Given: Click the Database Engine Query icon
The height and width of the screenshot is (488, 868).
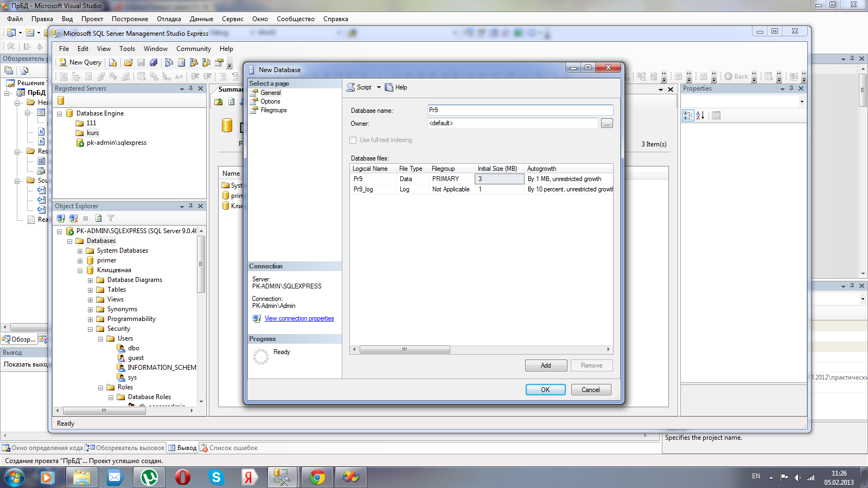Looking at the screenshot, I should [x=113, y=62].
